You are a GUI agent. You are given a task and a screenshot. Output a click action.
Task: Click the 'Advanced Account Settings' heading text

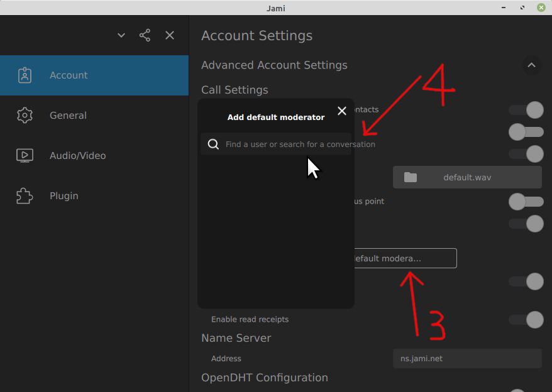coord(274,65)
